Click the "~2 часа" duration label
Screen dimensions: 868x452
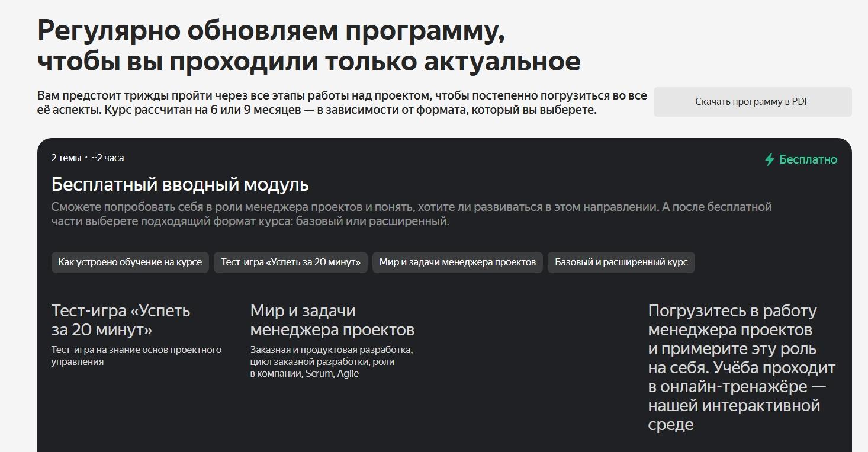(x=108, y=158)
